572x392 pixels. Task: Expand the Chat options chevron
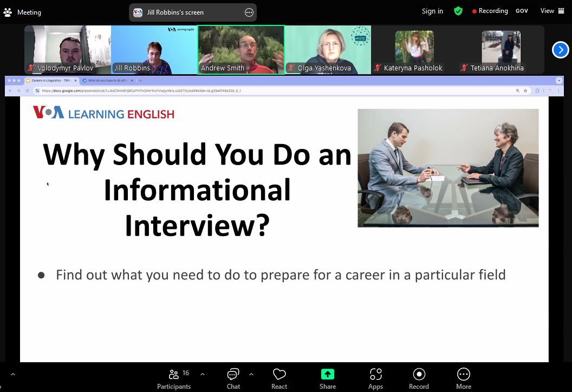pos(251,374)
